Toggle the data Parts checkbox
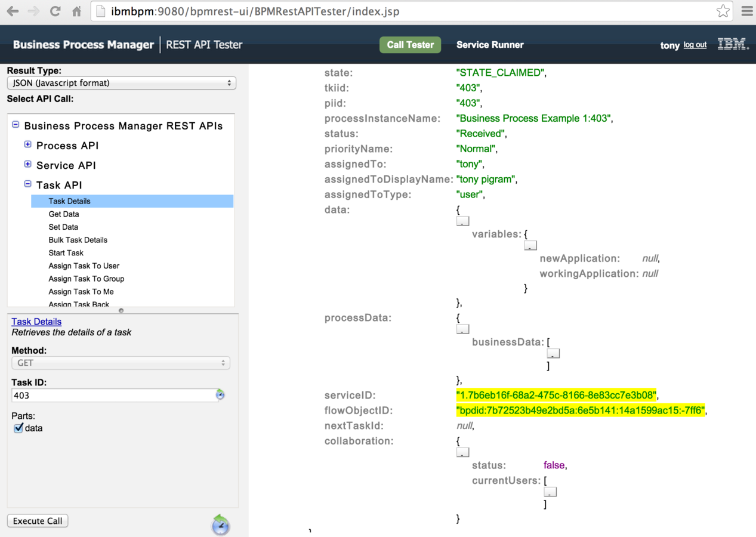 [x=18, y=428]
